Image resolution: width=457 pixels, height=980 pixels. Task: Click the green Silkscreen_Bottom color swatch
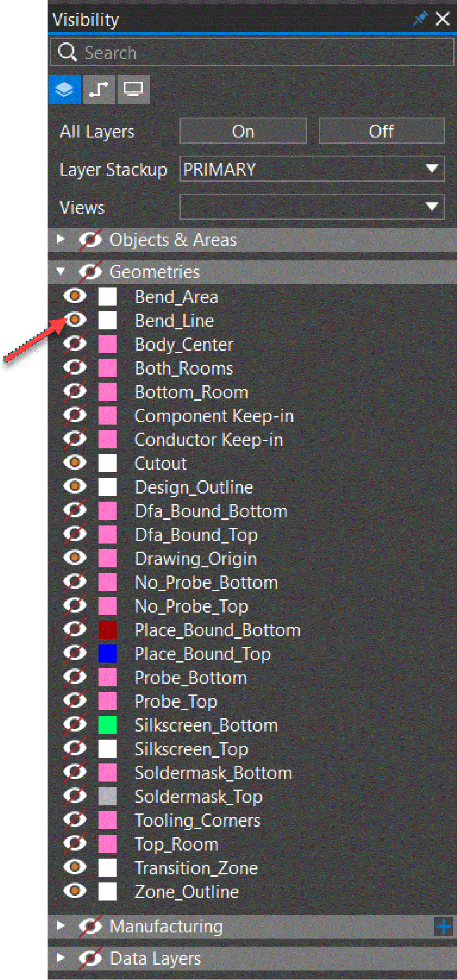[108, 725]
